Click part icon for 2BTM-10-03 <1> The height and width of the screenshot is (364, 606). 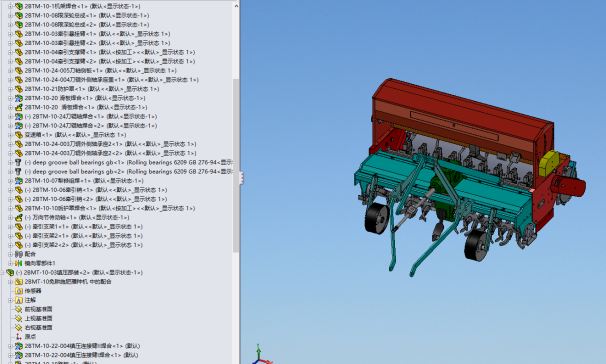point(19,34)
